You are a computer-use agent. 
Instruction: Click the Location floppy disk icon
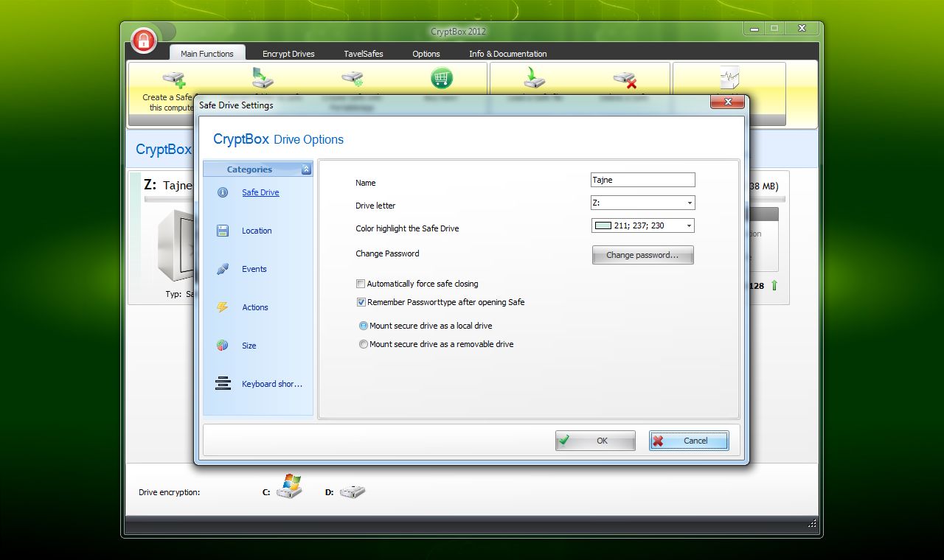click(223, 231)
